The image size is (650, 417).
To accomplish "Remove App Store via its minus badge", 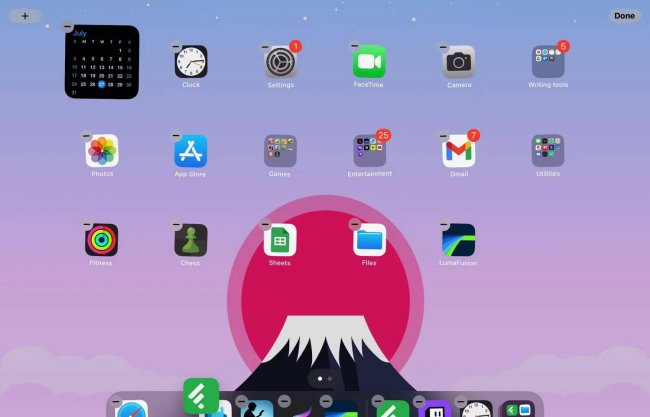I will click(x=176, y=135).
